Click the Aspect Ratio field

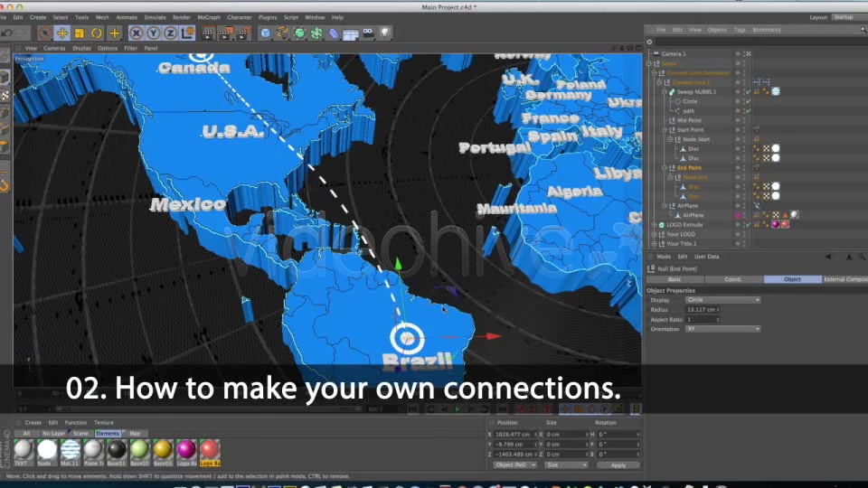[703, 320]
